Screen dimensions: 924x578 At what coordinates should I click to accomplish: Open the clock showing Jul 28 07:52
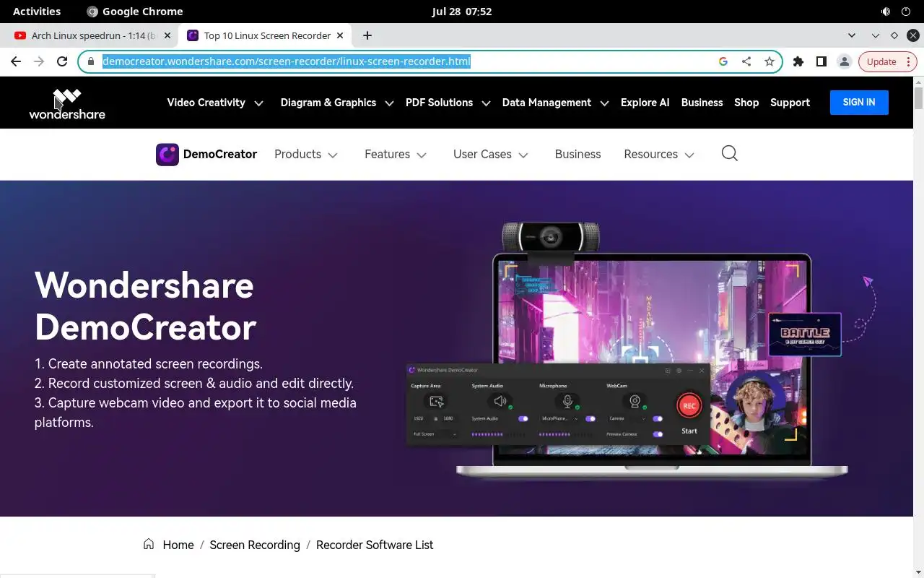[x=462, y=12]
